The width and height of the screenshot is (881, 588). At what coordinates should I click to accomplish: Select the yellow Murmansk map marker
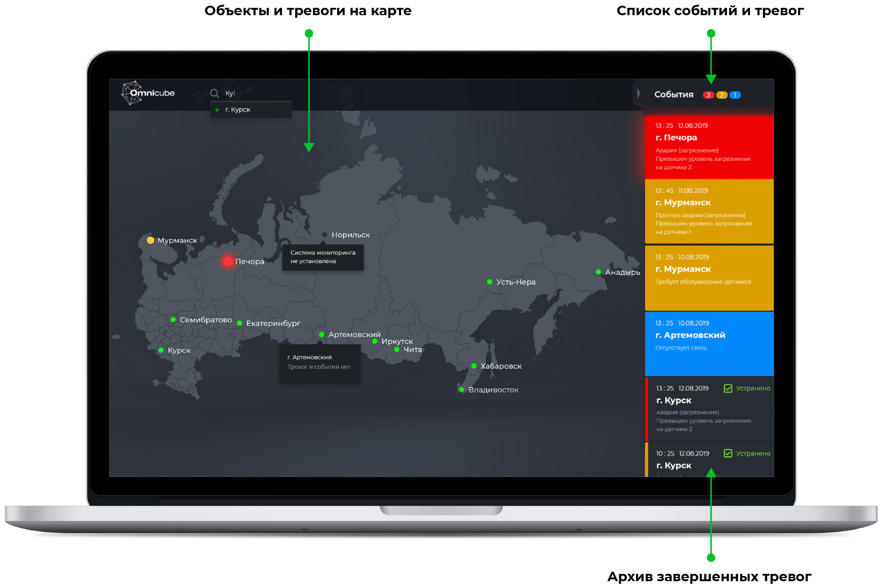[x=151, y=241]
